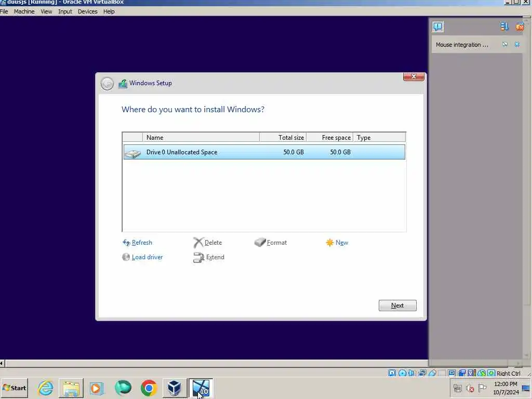Click the Load driver disc icon
Screen dimensions: 532x399
[x=126, y=257]
